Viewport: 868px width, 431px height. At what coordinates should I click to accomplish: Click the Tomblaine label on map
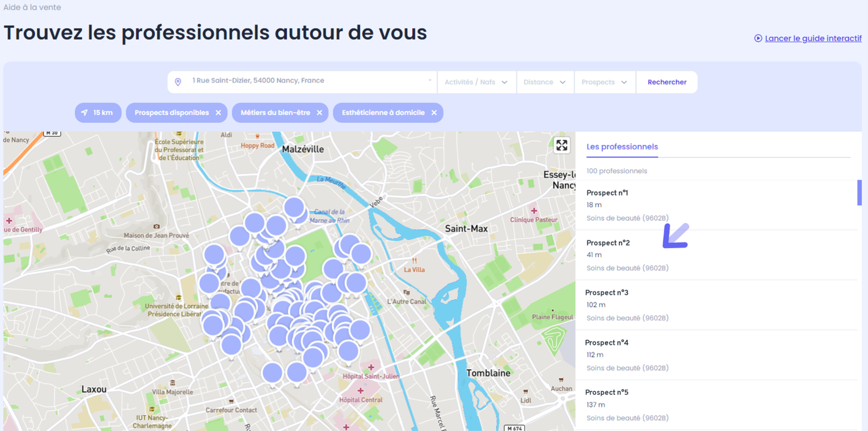488,373
